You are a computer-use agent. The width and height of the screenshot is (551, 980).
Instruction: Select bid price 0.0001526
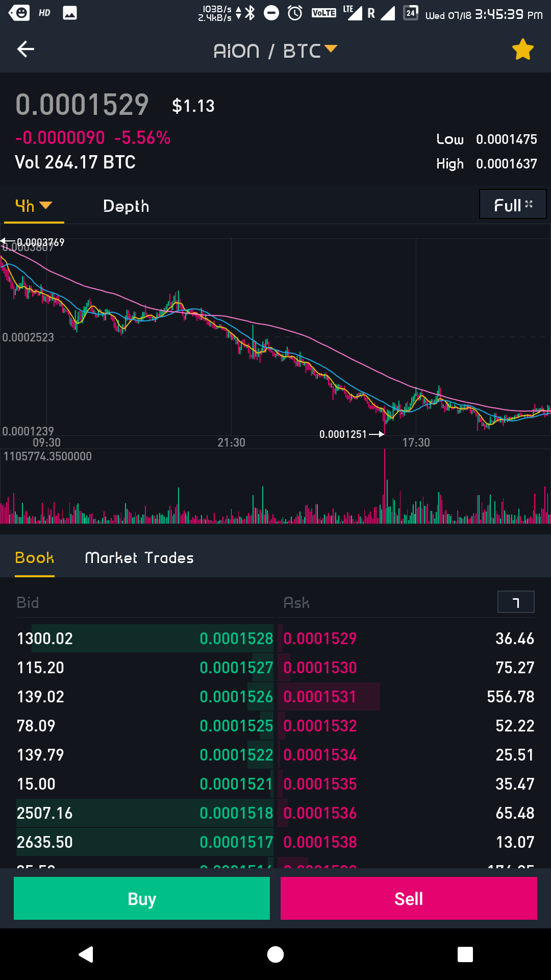point(236,697)
